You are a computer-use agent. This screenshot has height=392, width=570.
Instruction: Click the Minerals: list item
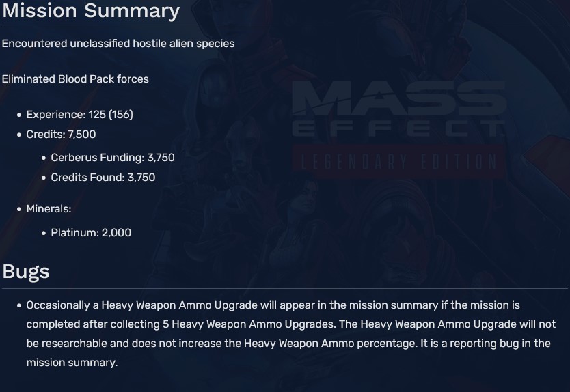49,209
